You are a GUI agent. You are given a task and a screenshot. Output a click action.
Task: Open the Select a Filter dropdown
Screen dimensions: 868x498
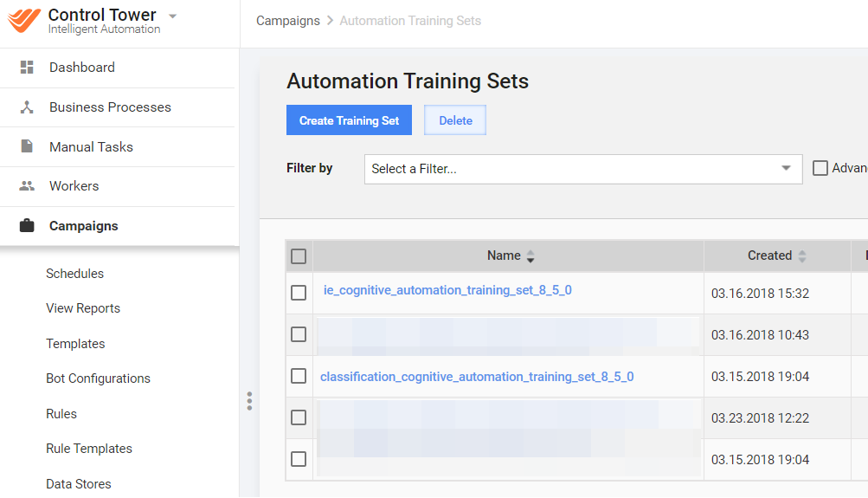(583, 169)
